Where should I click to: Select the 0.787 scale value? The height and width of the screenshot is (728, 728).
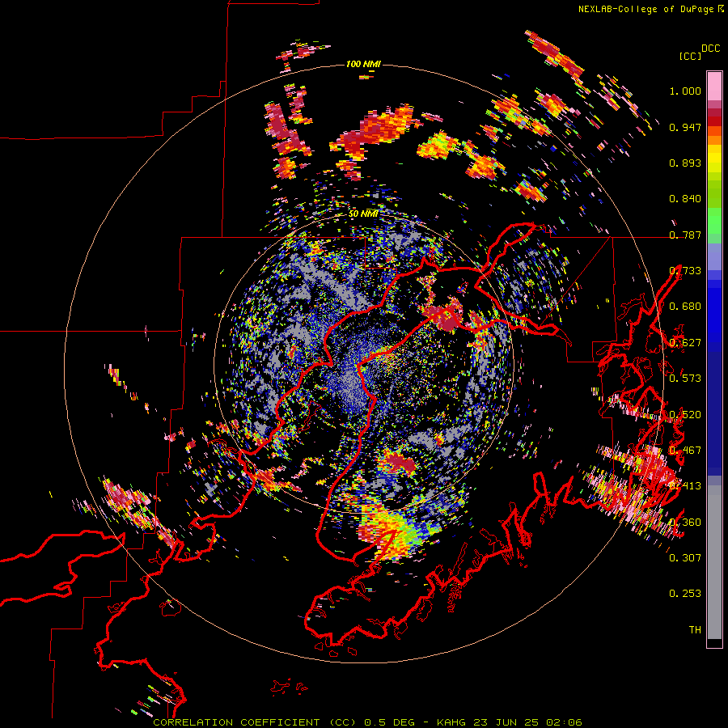point(685,235)
